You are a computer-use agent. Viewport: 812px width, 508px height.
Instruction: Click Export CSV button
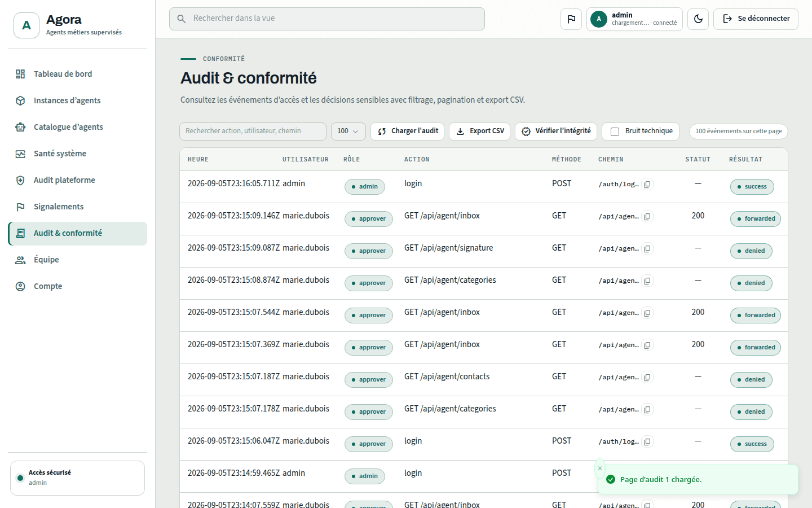coord(480,131)
